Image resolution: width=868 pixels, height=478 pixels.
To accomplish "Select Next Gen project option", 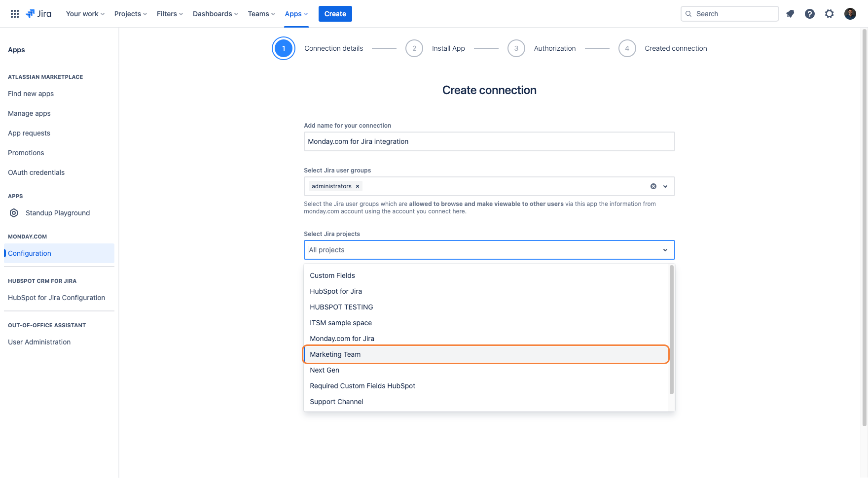I will point(486,370).
